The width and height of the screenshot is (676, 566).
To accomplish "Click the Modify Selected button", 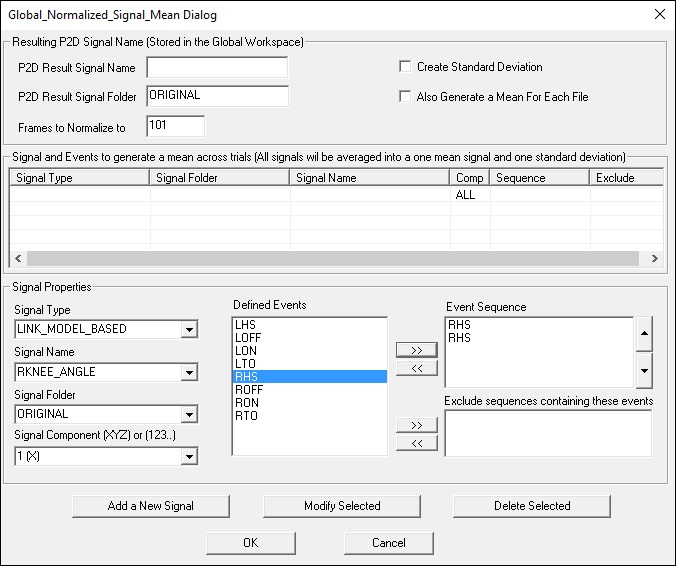I will click(342, 506).
